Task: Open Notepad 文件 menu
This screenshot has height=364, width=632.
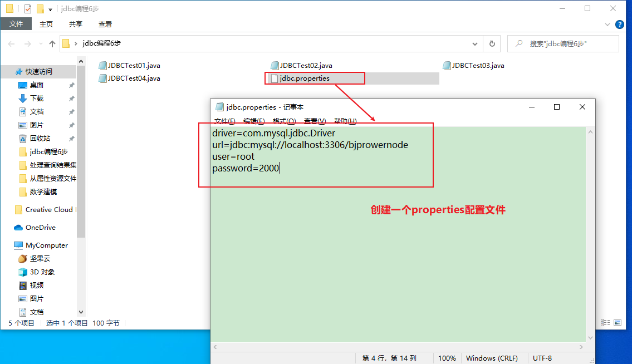Action: coord(225,121)
